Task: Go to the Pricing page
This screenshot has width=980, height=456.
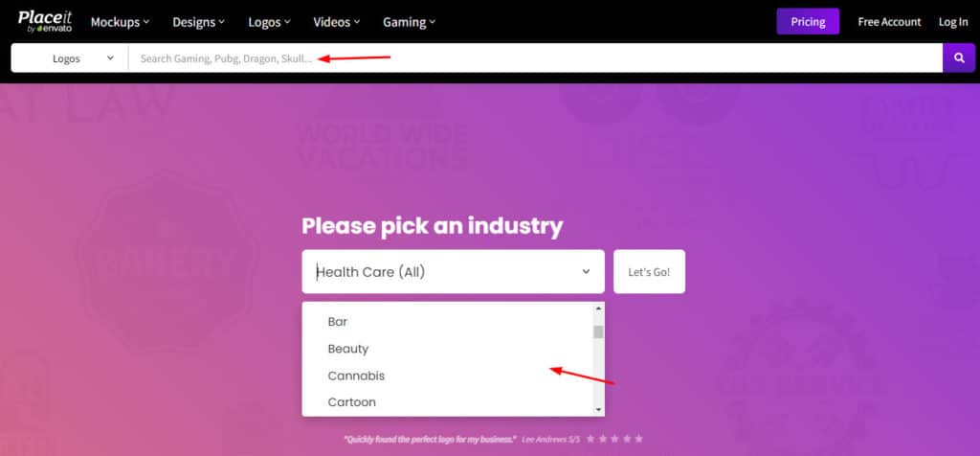Action: coord(808,21)
